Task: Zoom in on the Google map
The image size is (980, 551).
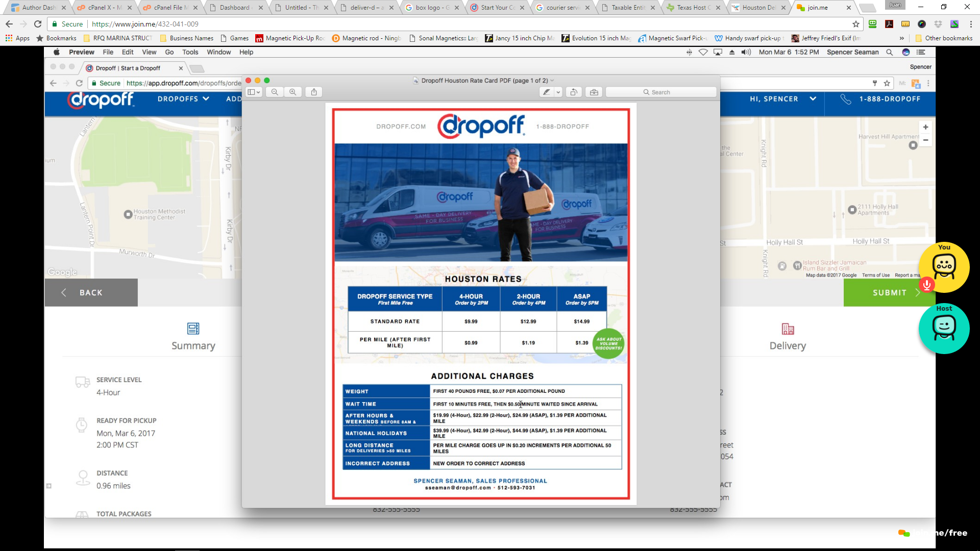Action: pyautogui.click(x=925, y=127)
